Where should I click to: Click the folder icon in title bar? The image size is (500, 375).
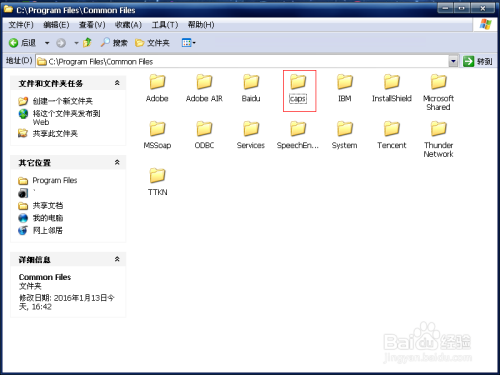click(x=8, y=9)
